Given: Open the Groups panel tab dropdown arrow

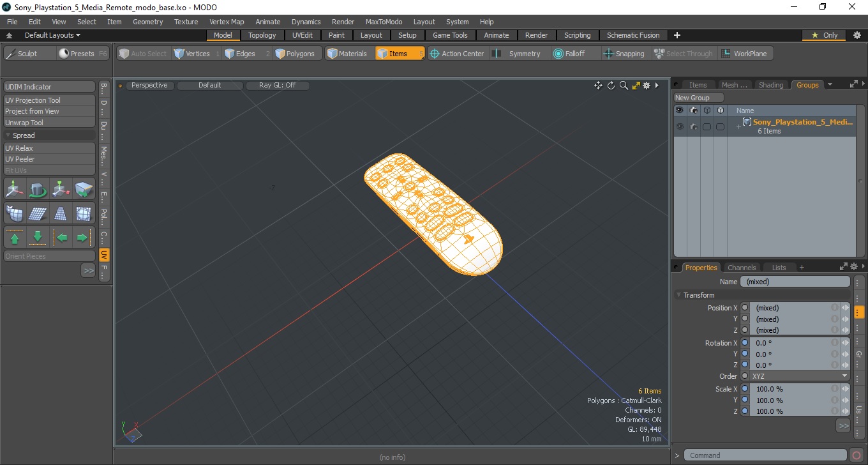Looking at the screenshot, I should 830,84.
